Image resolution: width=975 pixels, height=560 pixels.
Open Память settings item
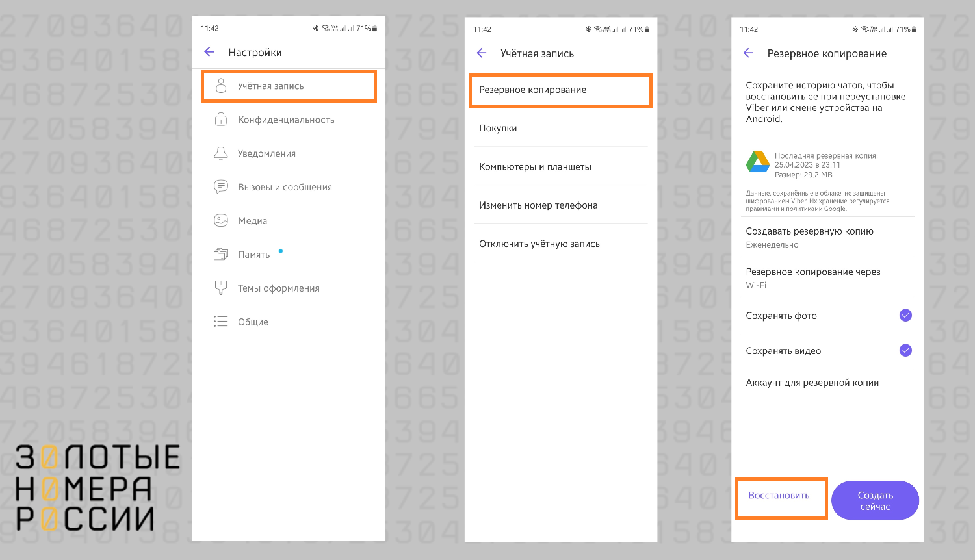pos(289,255)
